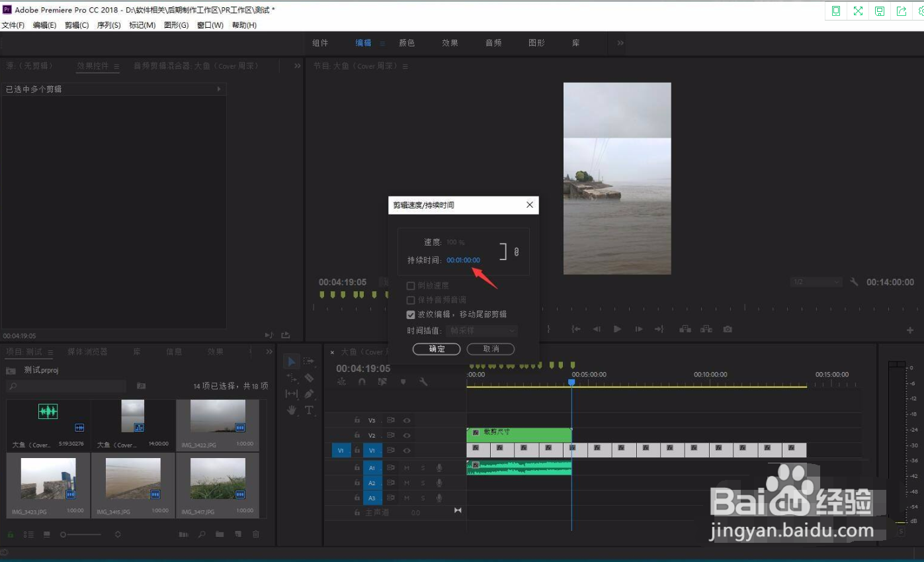Click Step Back one frame button
The image size is (924, 562).
point(597,329)
